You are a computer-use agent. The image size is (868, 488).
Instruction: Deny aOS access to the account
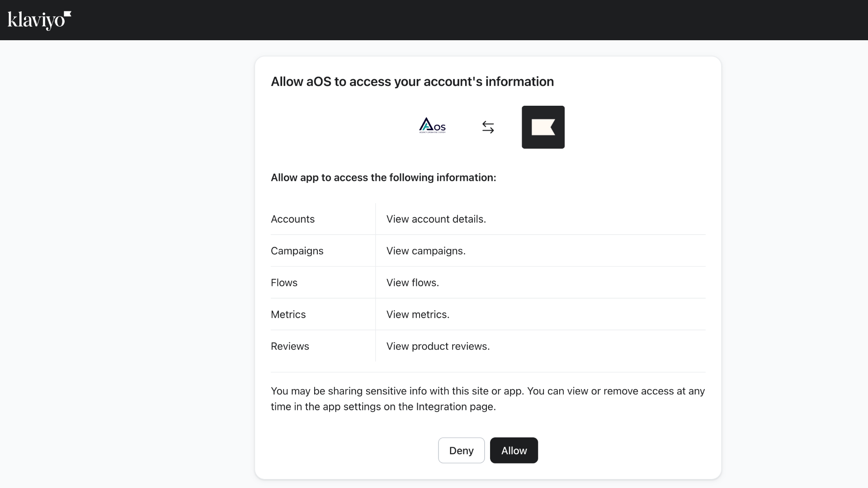[x=461, y=450]
